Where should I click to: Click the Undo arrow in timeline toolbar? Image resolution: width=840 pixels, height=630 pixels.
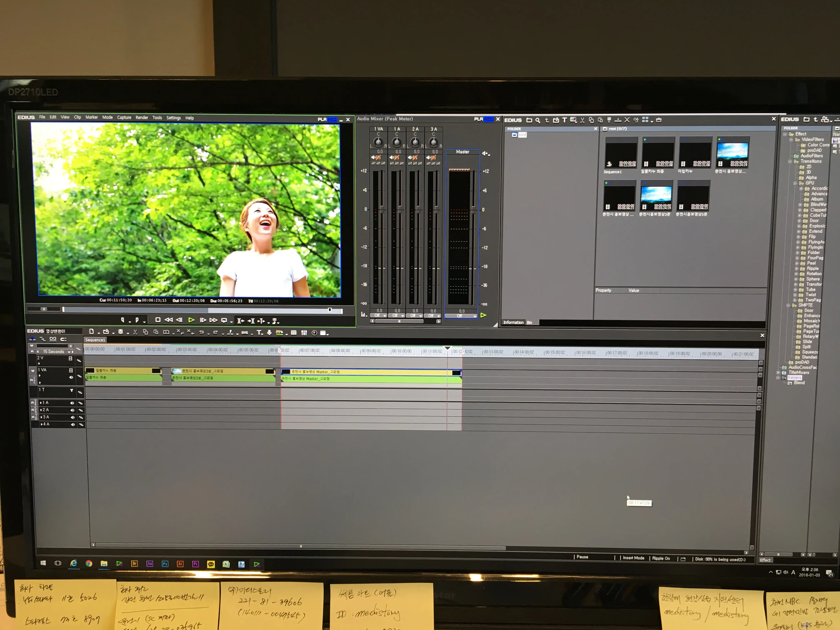201,332
